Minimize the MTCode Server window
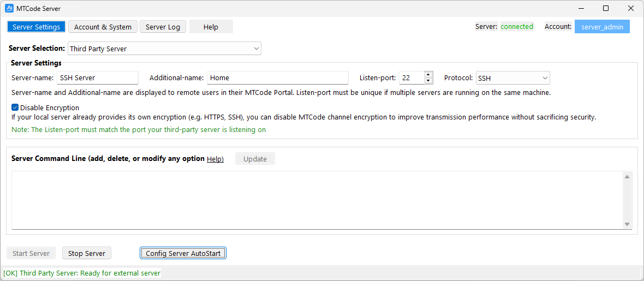Image resolution: width=644 pixels, height=281 pixels. (x=581, y=8)
